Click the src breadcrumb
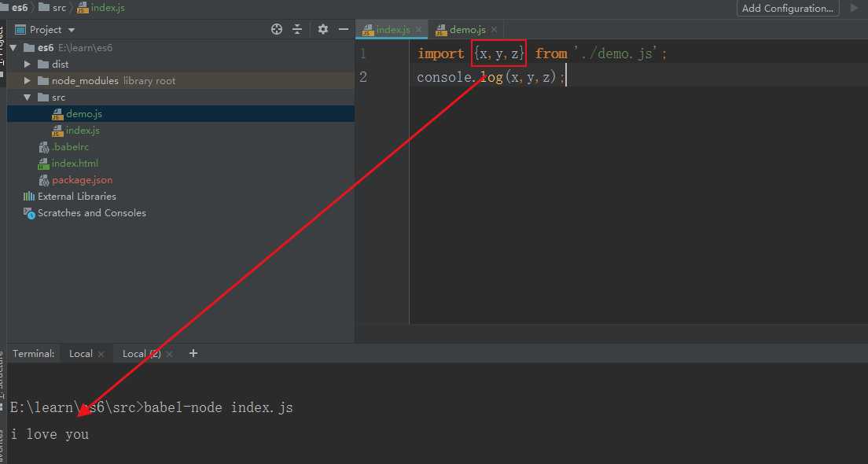 53,8
